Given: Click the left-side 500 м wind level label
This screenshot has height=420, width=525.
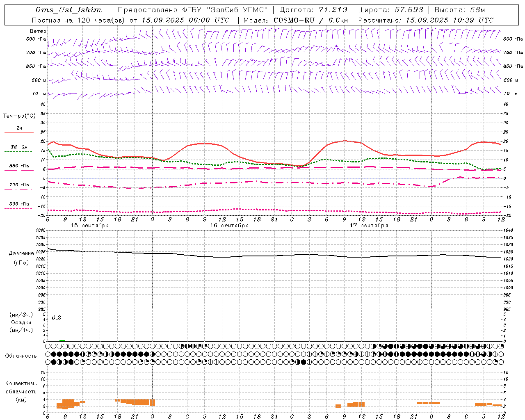Looking at the screenshot, I should coord(39,80).
